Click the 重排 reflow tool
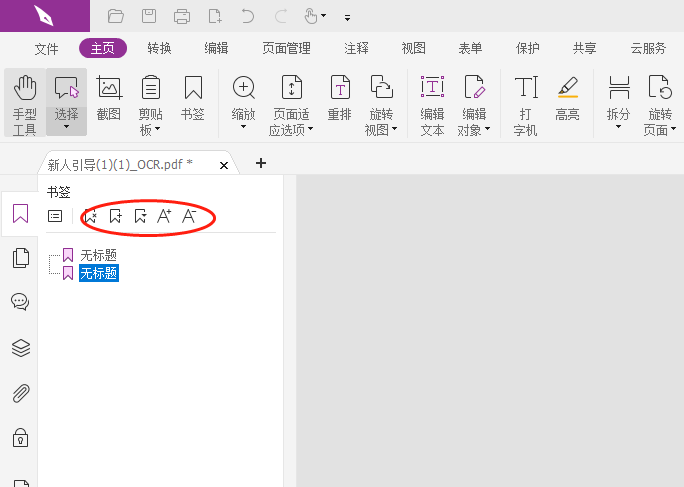The width and height of the screenshot is (684, 487). pos(340,98)
